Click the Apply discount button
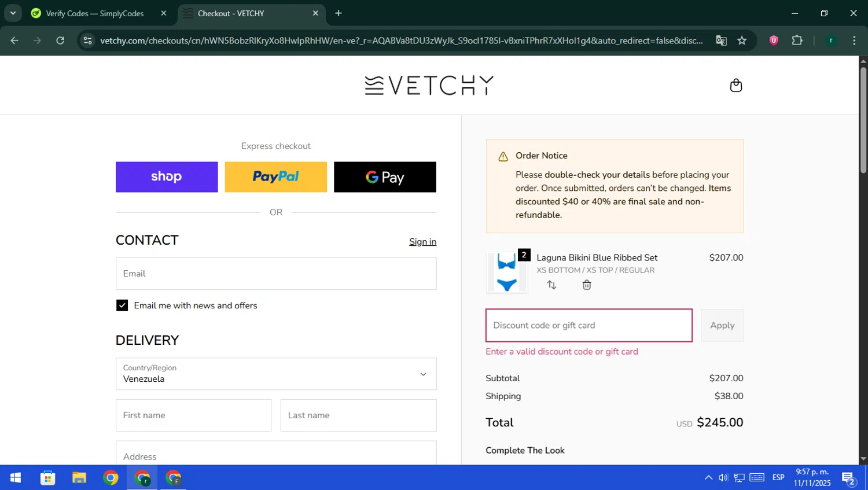Screen dimensions: 868x490 tap(722, 325)
